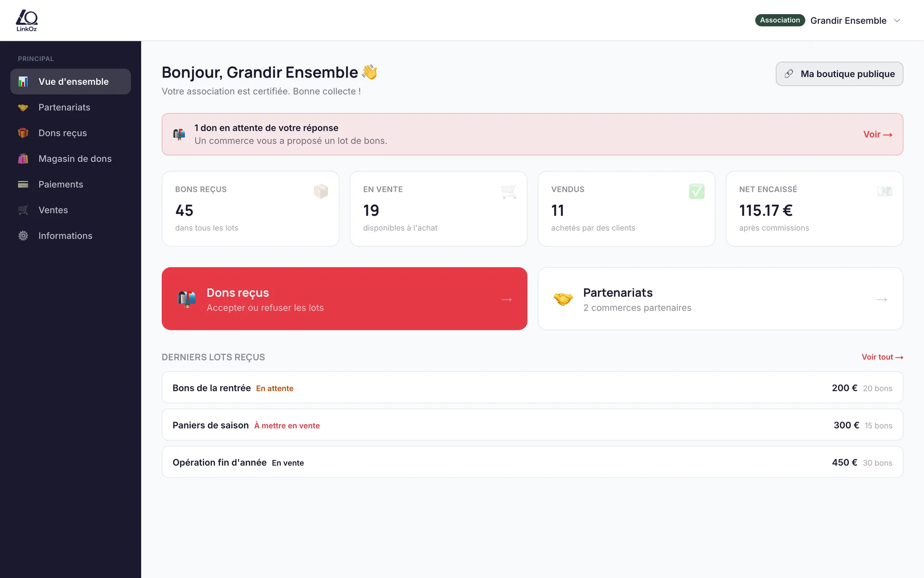Click 'après commissions' caption

(x=774, y=228)
